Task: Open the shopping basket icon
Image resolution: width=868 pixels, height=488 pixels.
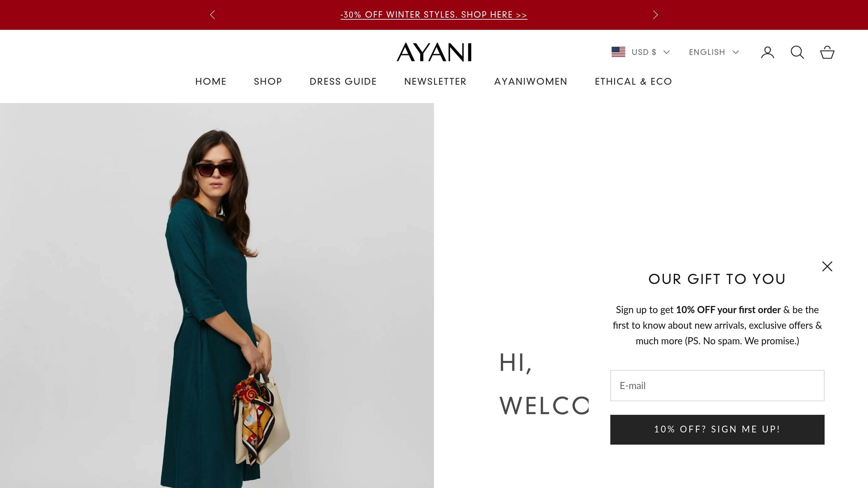Action: tap(827, 52)
